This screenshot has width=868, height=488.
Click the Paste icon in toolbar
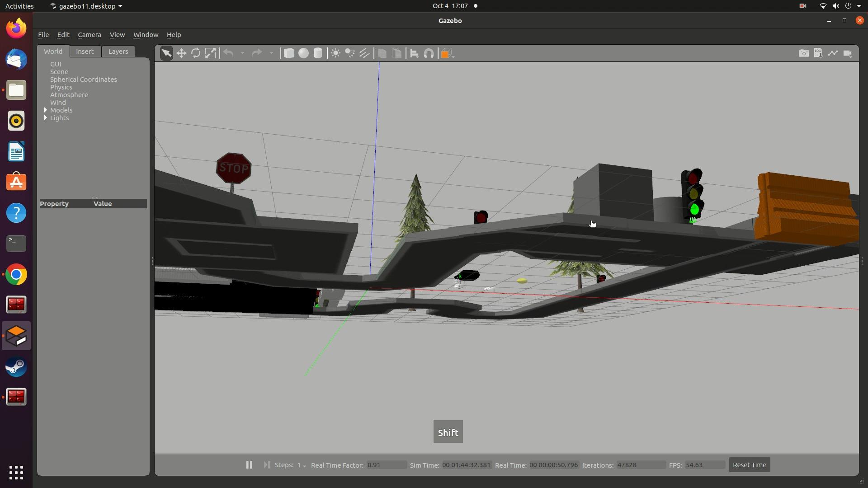(x=396, y=53)
